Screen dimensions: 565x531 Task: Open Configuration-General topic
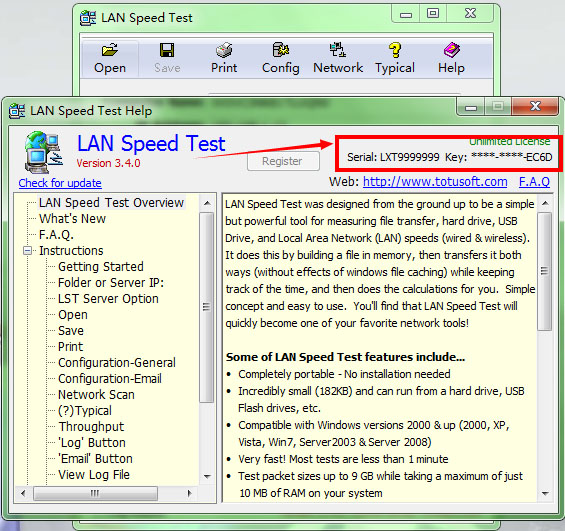[x=117, y=362]
